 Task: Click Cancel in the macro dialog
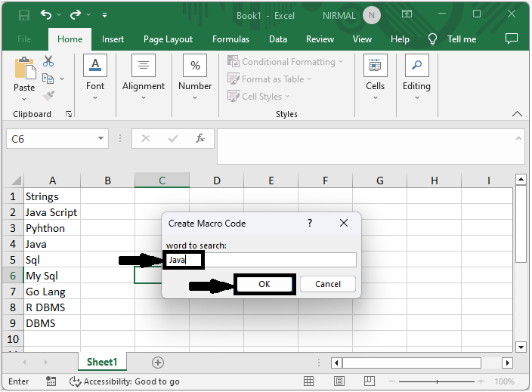(328, 284)
